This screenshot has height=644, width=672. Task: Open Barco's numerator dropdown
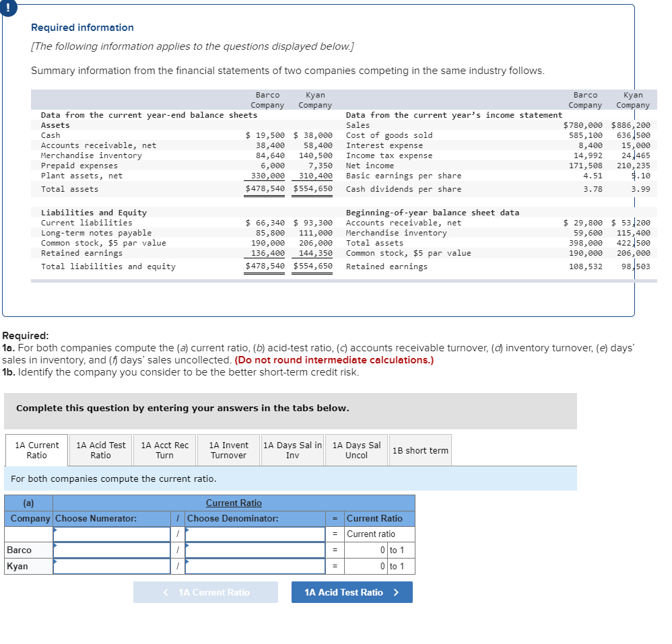point(112,550)
